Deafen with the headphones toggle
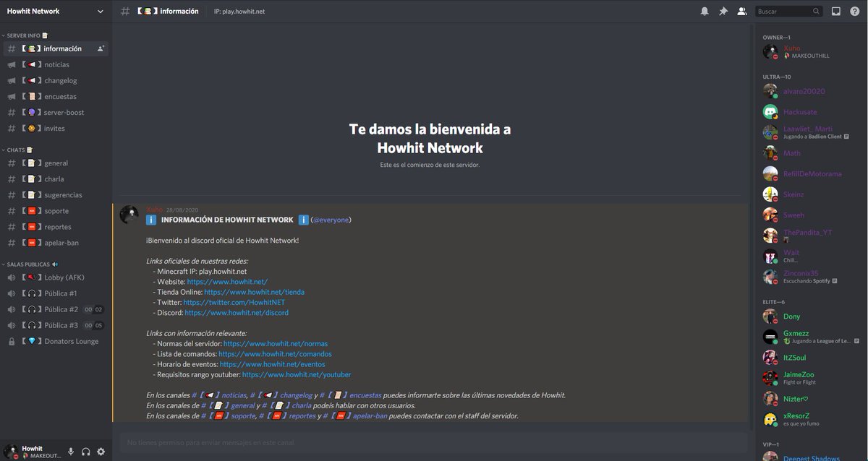868x461 pixels. tap(85, 451)
